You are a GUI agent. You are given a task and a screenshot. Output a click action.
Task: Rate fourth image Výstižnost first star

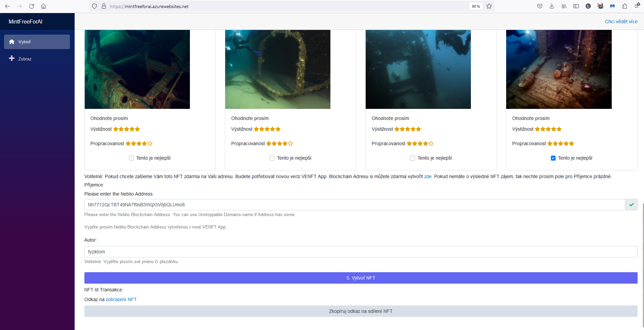[537, 129]
